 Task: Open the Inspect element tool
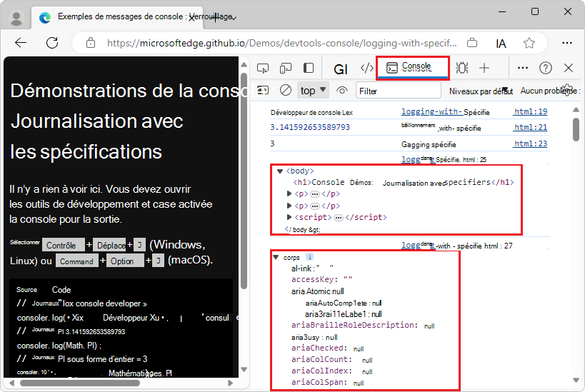tap(263, 69)
